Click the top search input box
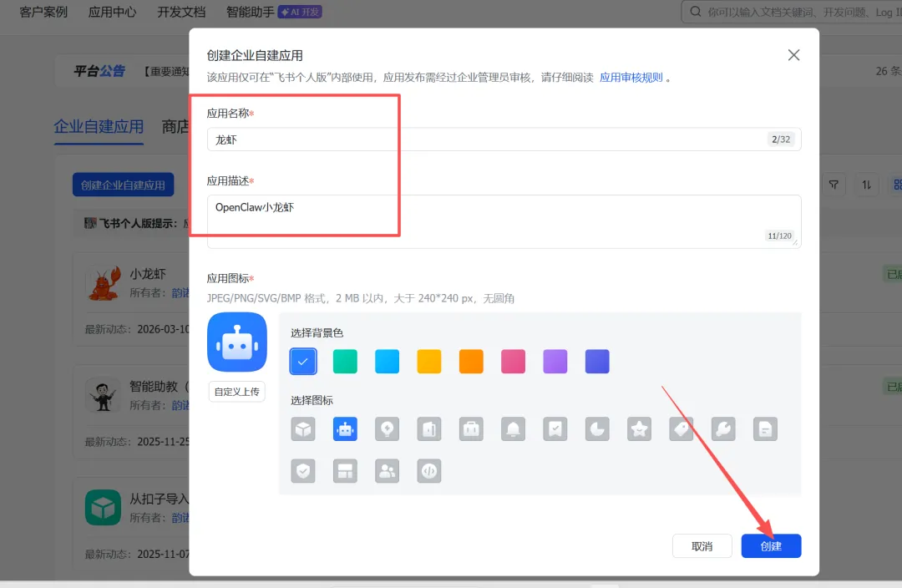Image resolution: width=902 pixels, height=588 pixels. click(792, 12)
